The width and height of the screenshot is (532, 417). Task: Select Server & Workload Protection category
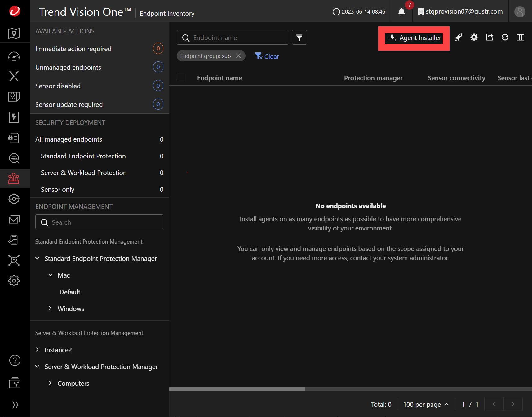click(84, 173)
